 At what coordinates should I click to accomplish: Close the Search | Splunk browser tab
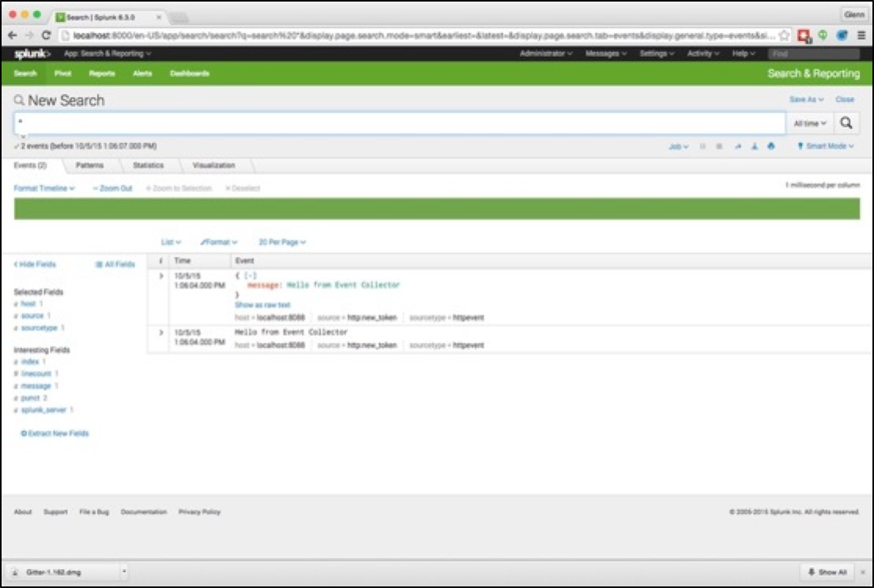click(x=159, y=17)
